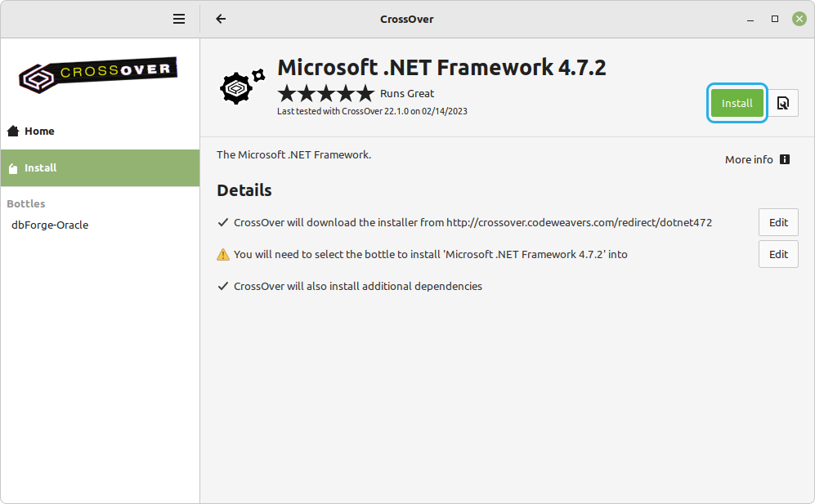Click the Bottles section label
The height and width of the screenshot is (504, 815).
coord(26,203)
